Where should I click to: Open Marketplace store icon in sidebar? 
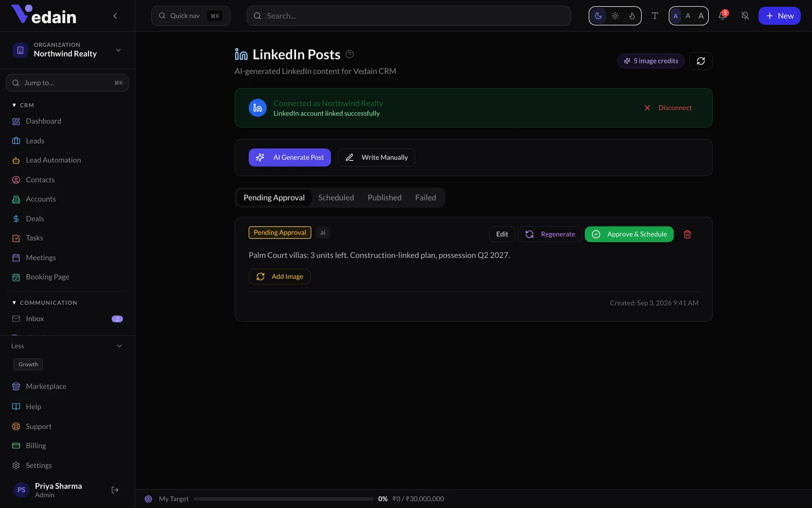pyautogui.click(x=16, y=387)
